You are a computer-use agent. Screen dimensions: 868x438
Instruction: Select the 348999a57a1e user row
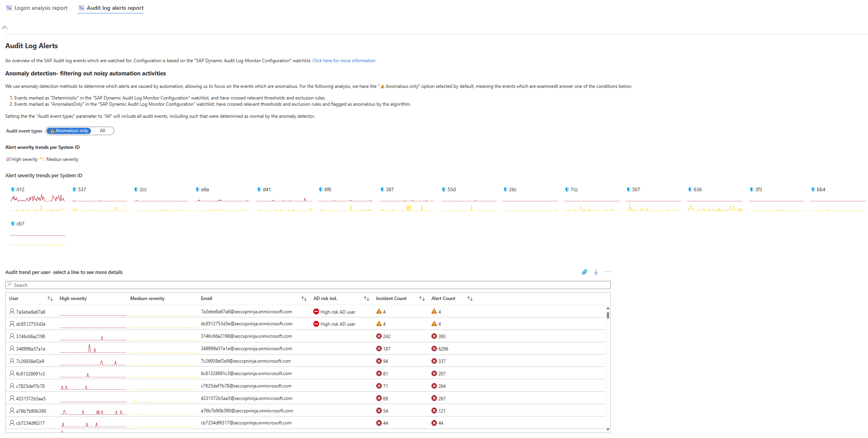[30, 349]
